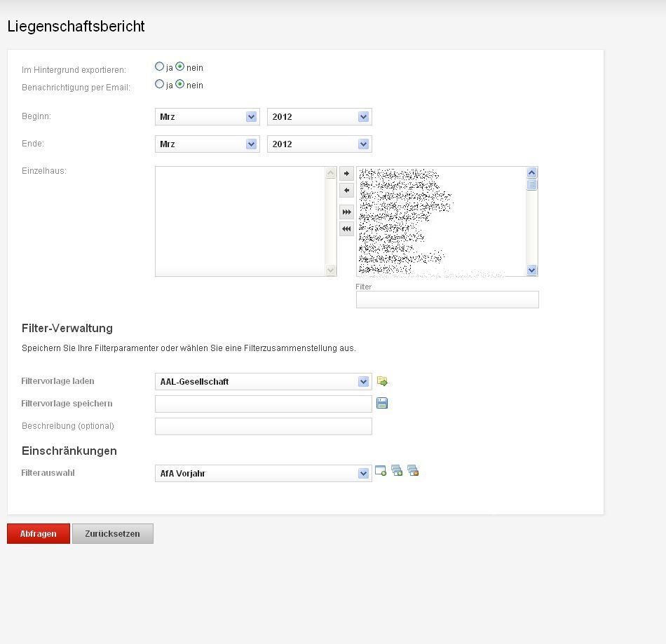Move all houses left with triple arrow

click(x=346, y=229)
